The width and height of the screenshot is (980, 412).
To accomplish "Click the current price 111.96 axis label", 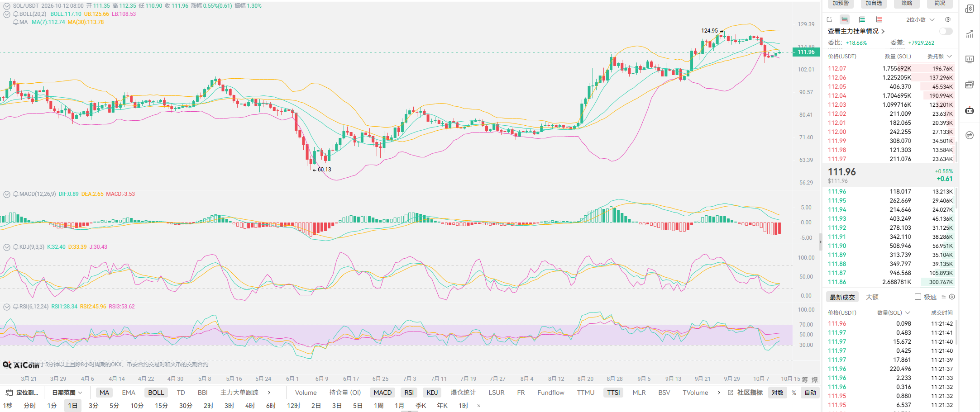I will 806,52.
